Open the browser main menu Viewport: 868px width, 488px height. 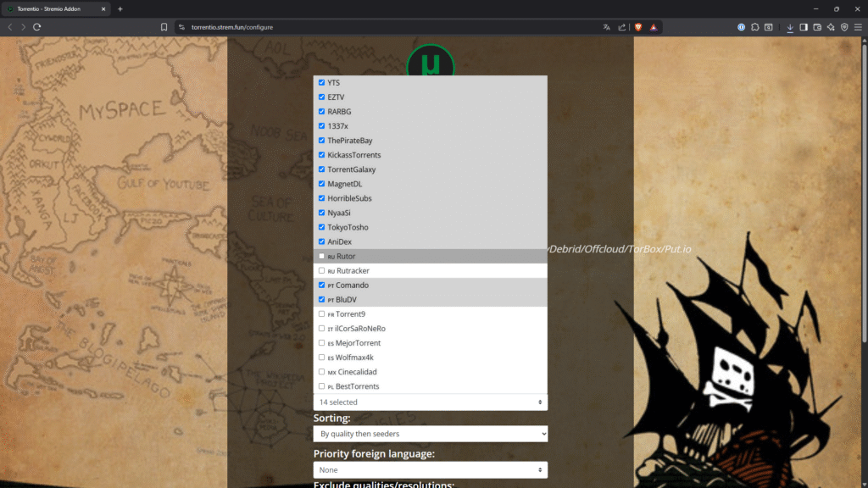pyautogui.click(x=858, y=27)
